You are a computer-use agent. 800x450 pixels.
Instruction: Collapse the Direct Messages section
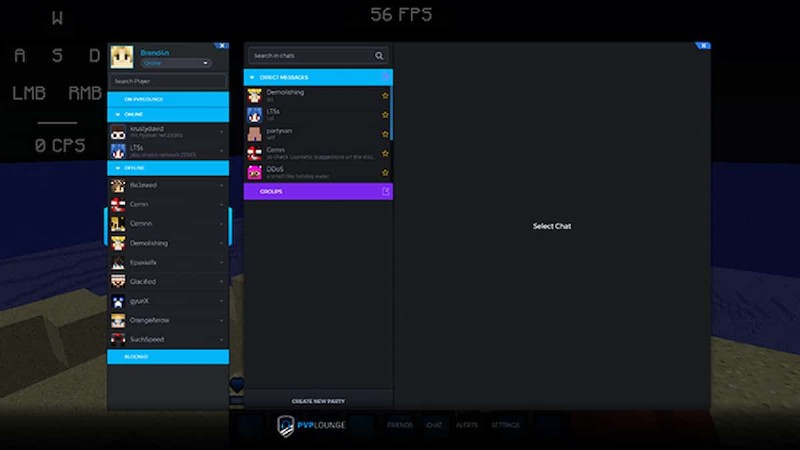252,77
